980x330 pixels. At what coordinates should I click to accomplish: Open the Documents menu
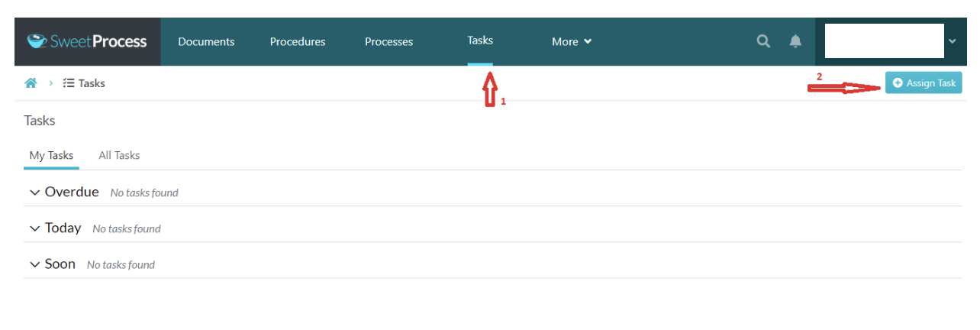click(206, 42)
